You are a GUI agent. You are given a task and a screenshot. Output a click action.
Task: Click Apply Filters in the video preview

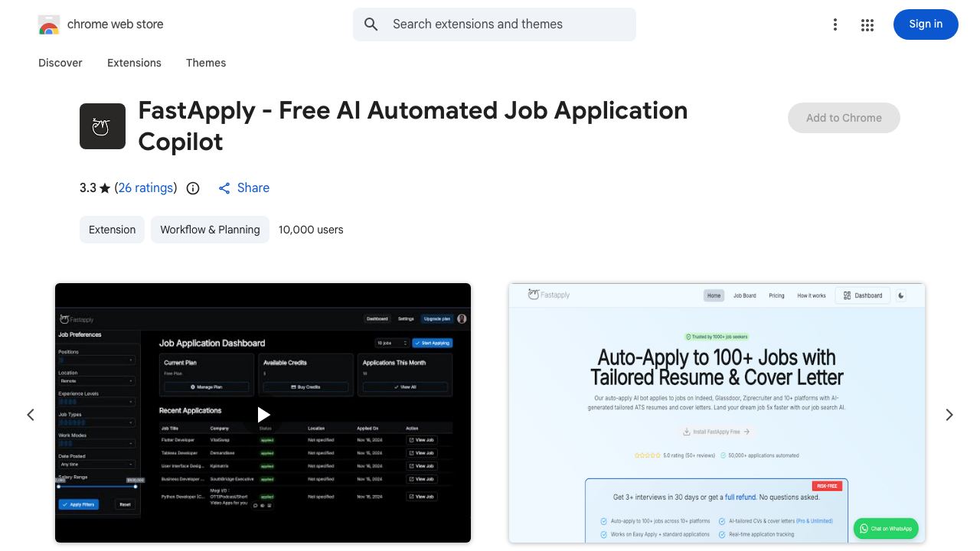pyautogui.click(x=79, y=504)
